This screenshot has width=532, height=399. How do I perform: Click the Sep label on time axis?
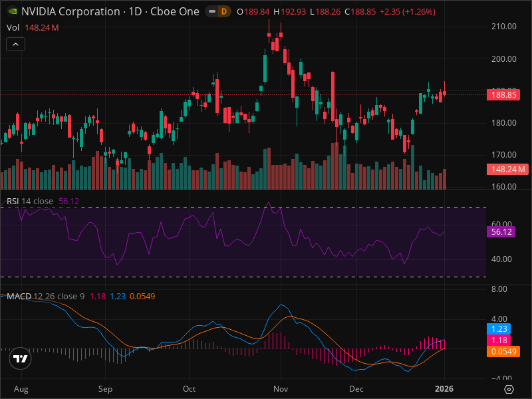(x=105, y=389)
